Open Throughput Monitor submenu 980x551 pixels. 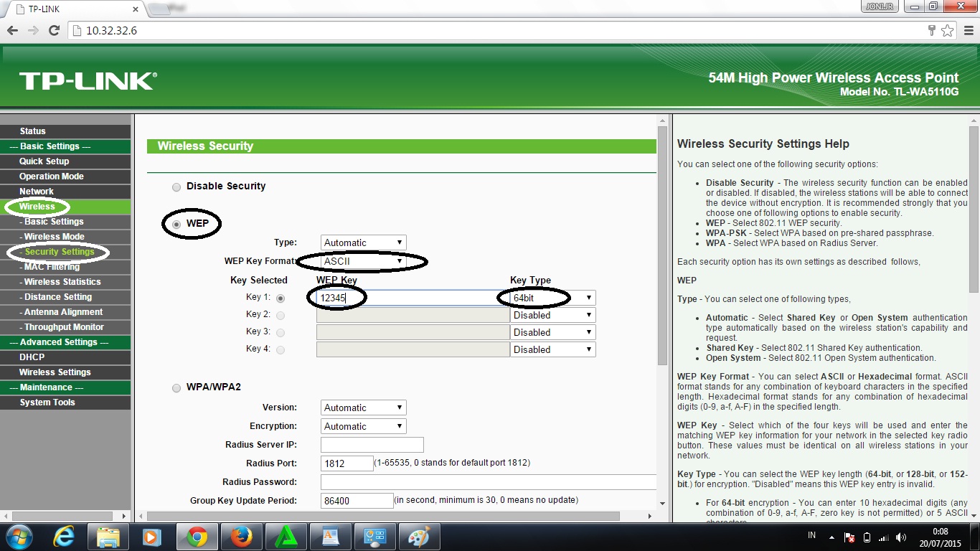pos(65,327)
